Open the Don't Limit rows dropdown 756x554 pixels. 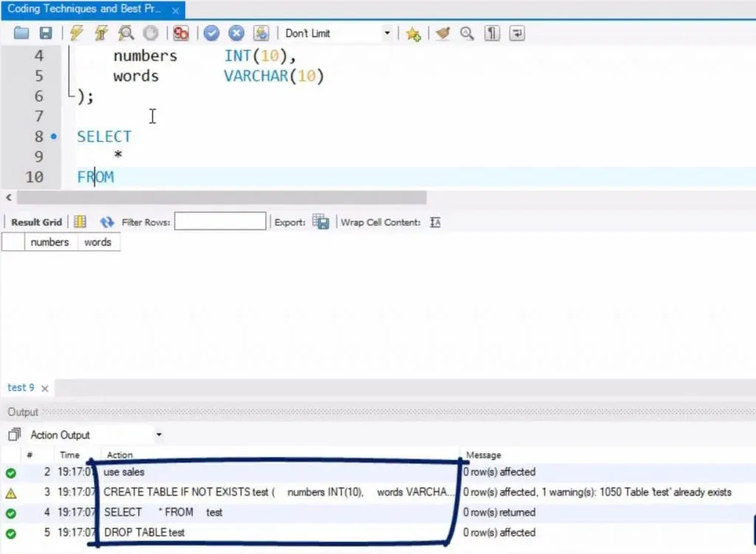tap(387, 33)
